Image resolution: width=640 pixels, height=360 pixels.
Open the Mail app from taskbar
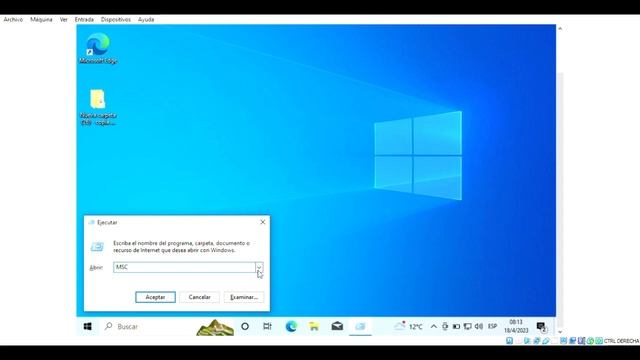pos(337,326)
